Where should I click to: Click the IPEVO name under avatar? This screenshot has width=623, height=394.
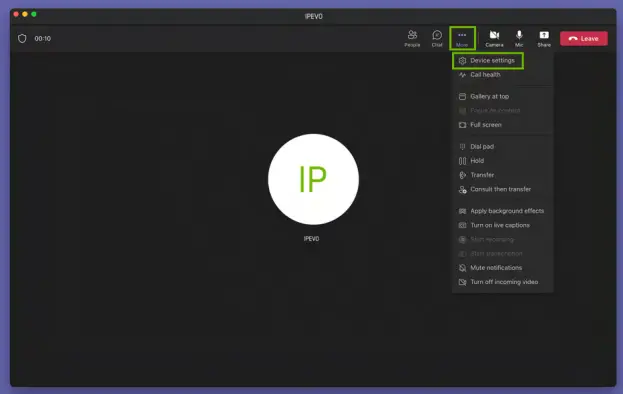[x=312, y=239]
